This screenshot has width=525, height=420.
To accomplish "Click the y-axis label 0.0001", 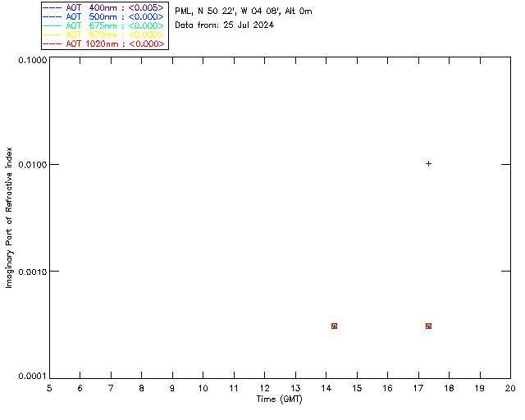I will [x=33, y=377].
